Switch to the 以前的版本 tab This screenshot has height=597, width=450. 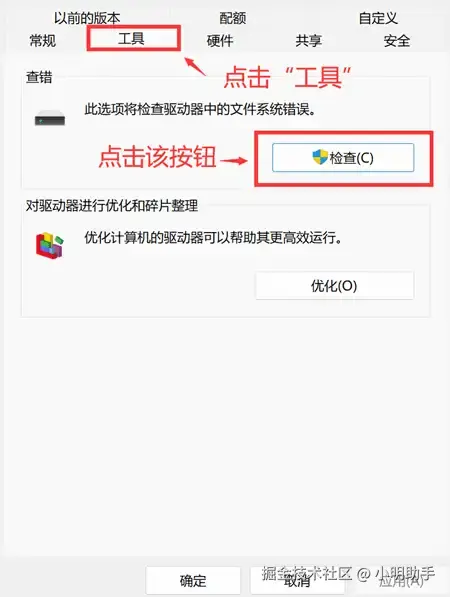(x=87, y=18)
